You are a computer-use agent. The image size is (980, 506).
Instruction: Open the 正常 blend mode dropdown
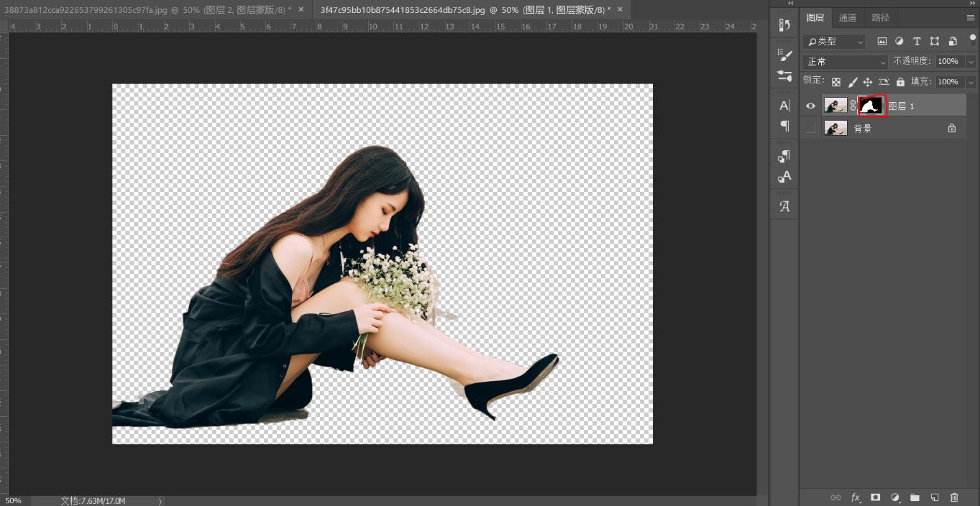click(x=844, y=62)
